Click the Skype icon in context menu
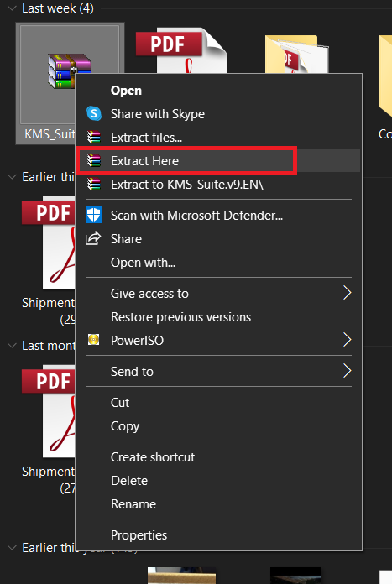The width and height of the screenshot is (392, 584). (x=94, y=113)
